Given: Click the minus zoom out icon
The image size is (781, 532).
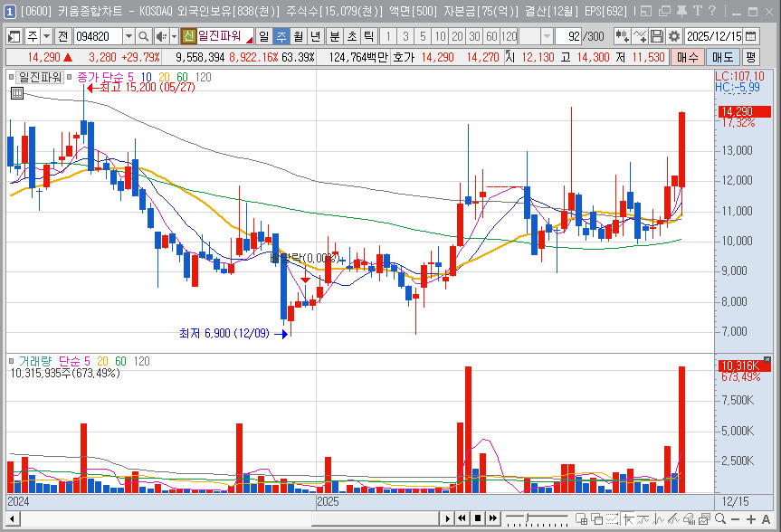Looking at the screenshot, I should [x=735, y=519].
